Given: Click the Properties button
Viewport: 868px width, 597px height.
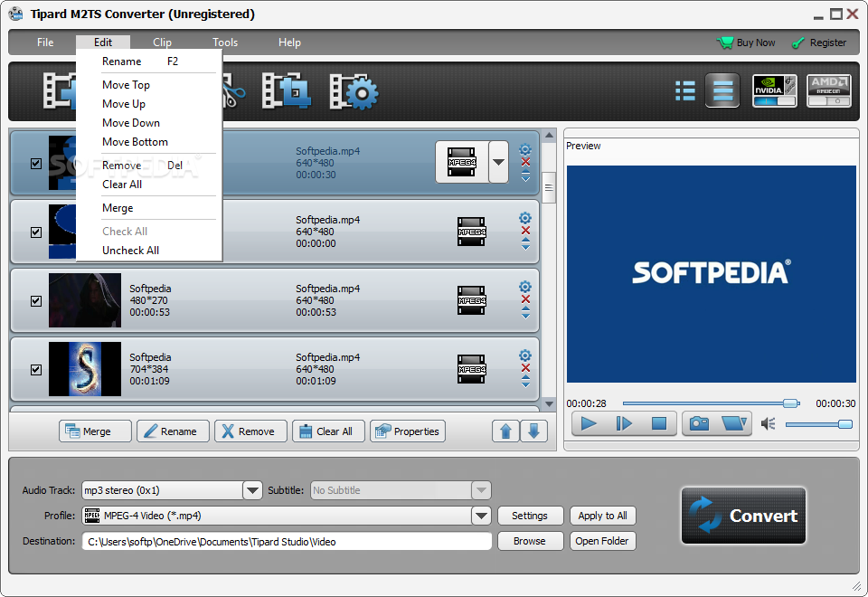Looking at the screenshot, I should tap(408, 431).
